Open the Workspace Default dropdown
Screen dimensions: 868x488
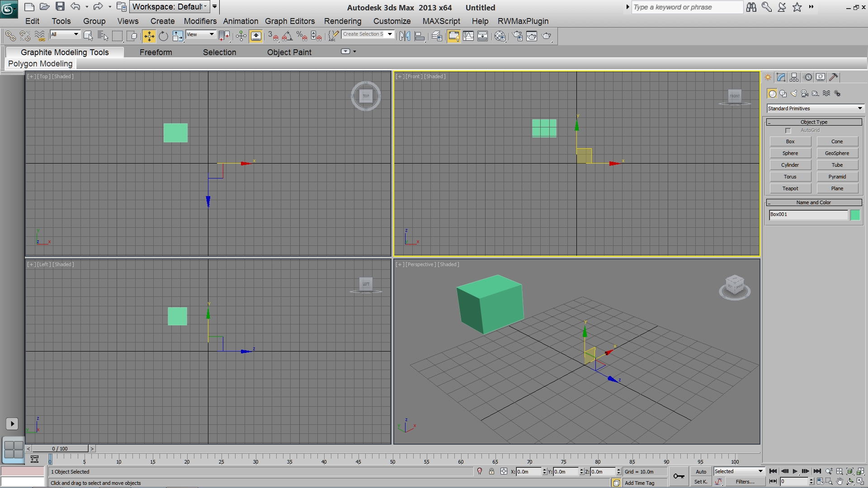click(169, 7)
